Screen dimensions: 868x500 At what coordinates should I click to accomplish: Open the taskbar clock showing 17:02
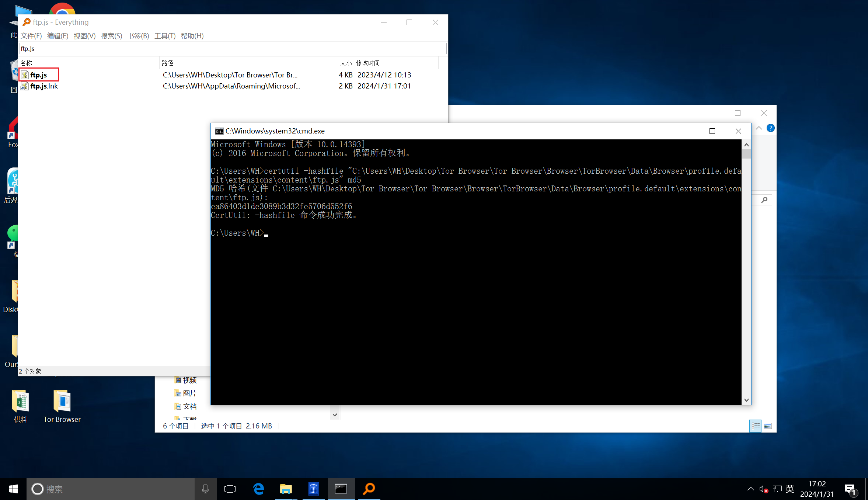(x=817, y=489)
